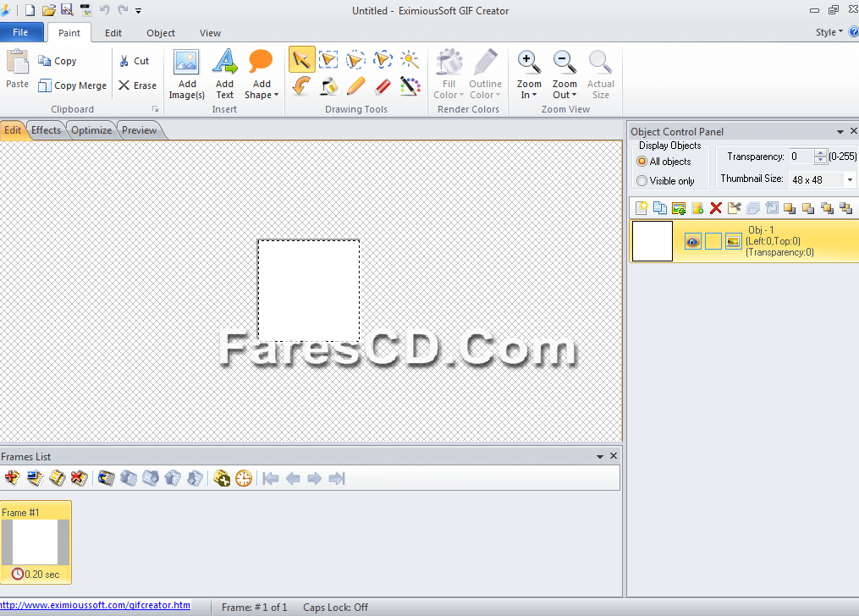
Task: Click the Paste button
Action: coord(17,69)
